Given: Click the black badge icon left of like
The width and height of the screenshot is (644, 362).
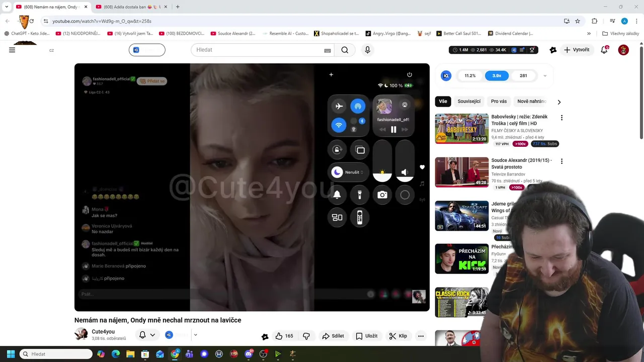Looking at the screenshot, I should pos(265,336).
